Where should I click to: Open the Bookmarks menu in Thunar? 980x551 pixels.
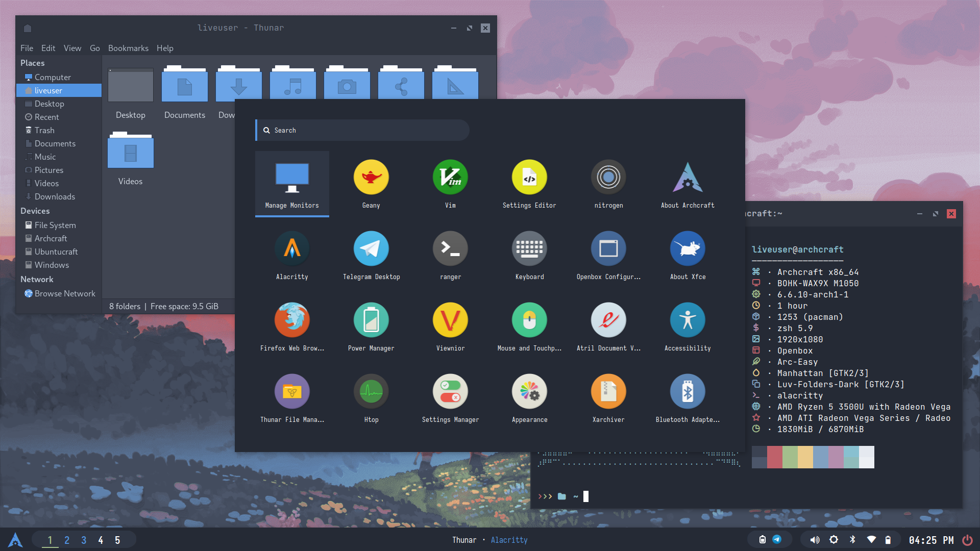(x=128, y=48)
